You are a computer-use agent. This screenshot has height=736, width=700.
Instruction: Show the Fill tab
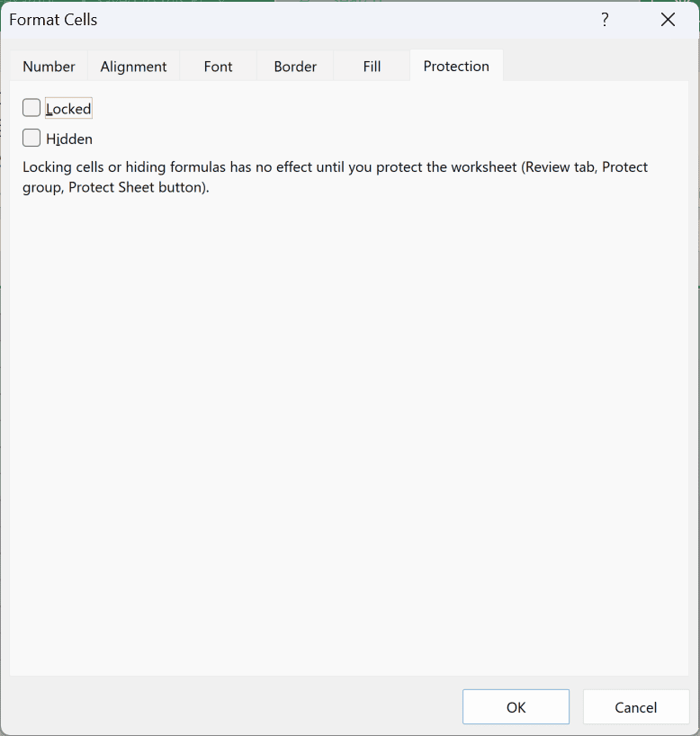pos(372,67)
